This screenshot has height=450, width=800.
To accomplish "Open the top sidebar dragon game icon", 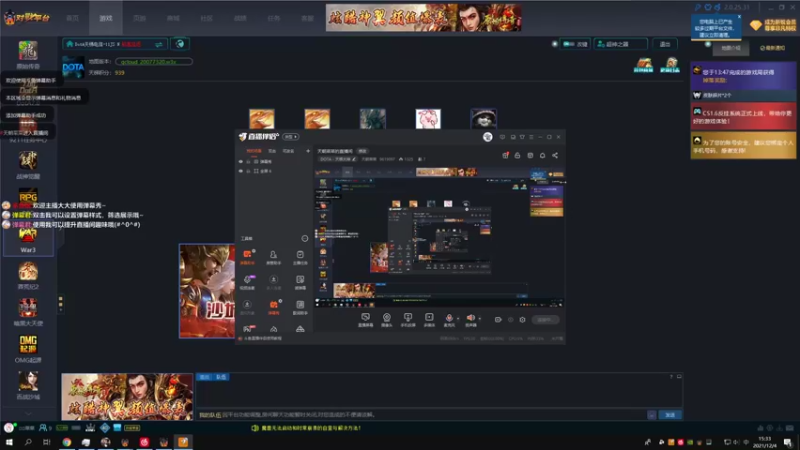I will (28, 51).
